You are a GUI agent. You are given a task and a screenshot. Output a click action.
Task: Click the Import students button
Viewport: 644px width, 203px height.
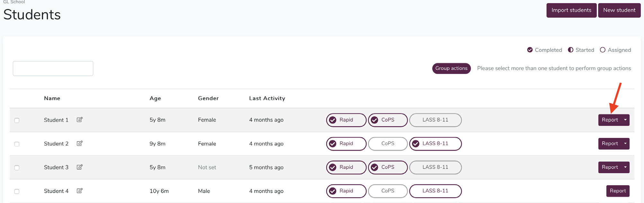click(571, 10)
